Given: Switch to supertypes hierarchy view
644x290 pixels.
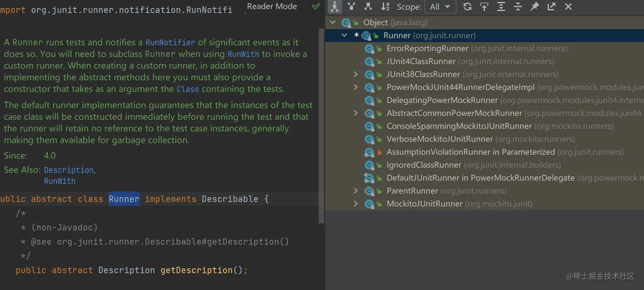Looking at the screenshot, I should (351, 6).
